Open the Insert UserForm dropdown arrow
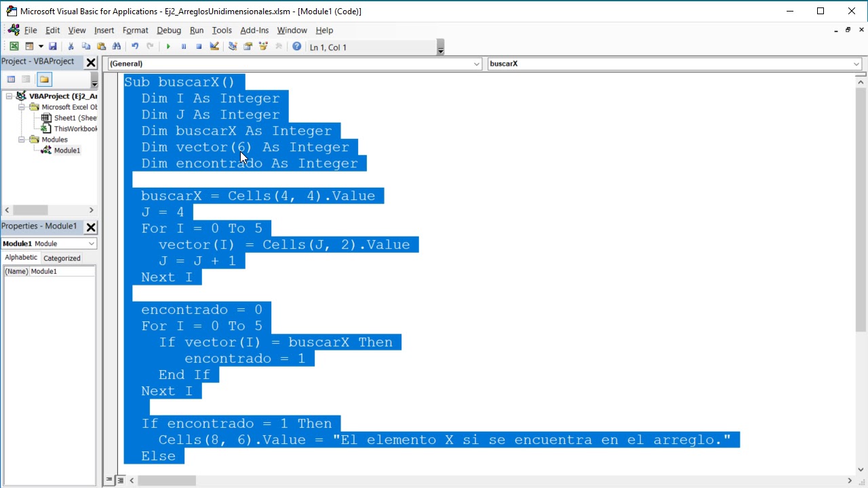 click(x=41, y=46)
